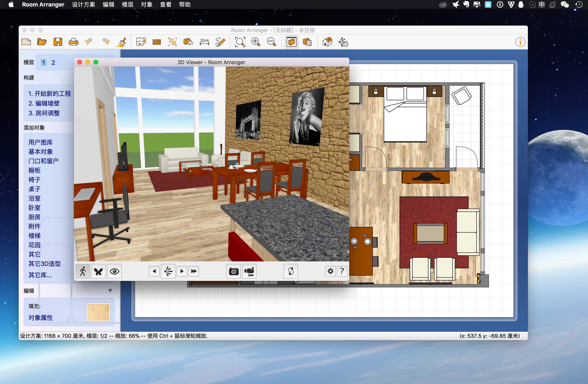The height and width of the screenshot is (384, 588).
Task: Open the 椅子 object category
Action: point(34,180)
